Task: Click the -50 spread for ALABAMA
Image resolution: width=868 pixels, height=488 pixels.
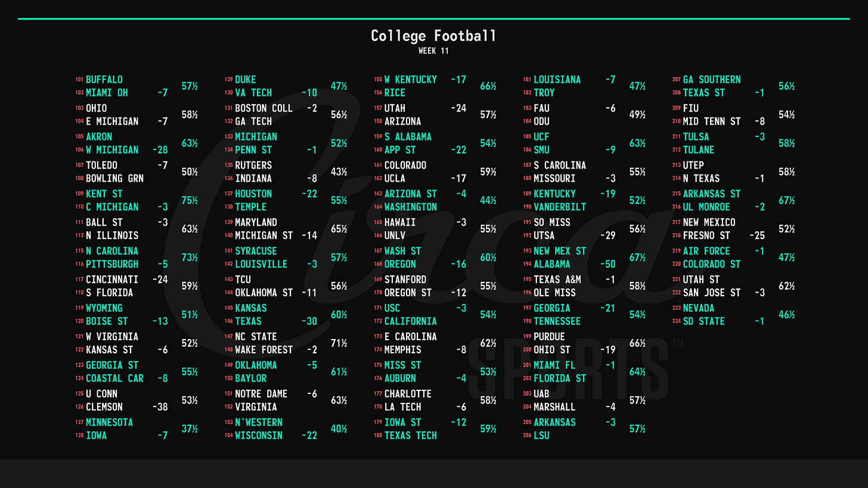Action: [608, 264]
